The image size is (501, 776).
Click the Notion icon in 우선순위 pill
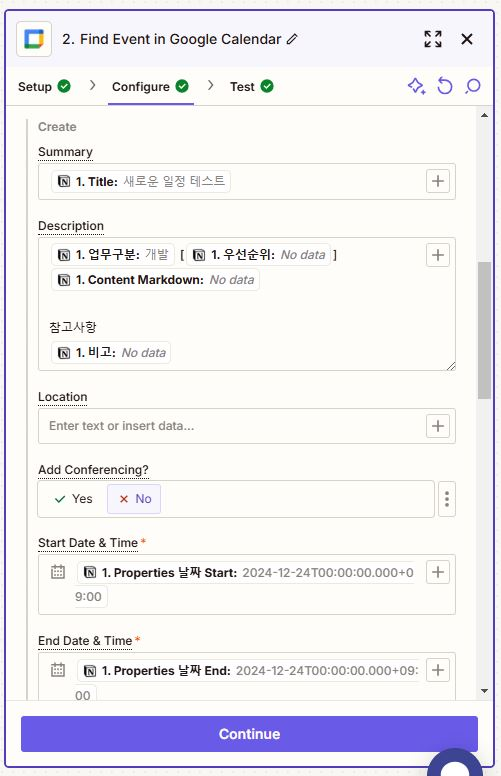point(199,255)
